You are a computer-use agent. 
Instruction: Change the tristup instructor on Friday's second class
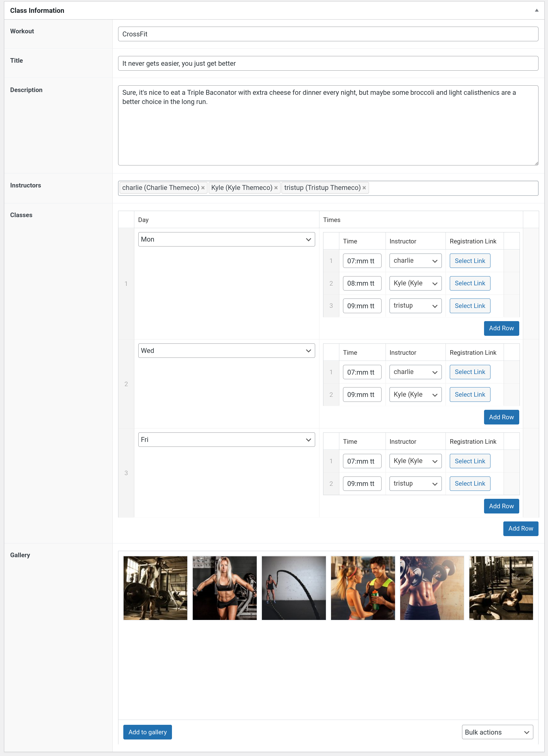[415, 483]
